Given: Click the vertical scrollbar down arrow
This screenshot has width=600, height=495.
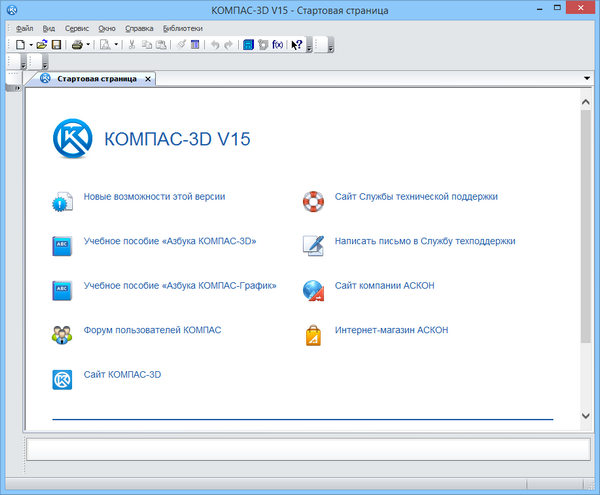Looking at the screenshot, I should [585, 415].
